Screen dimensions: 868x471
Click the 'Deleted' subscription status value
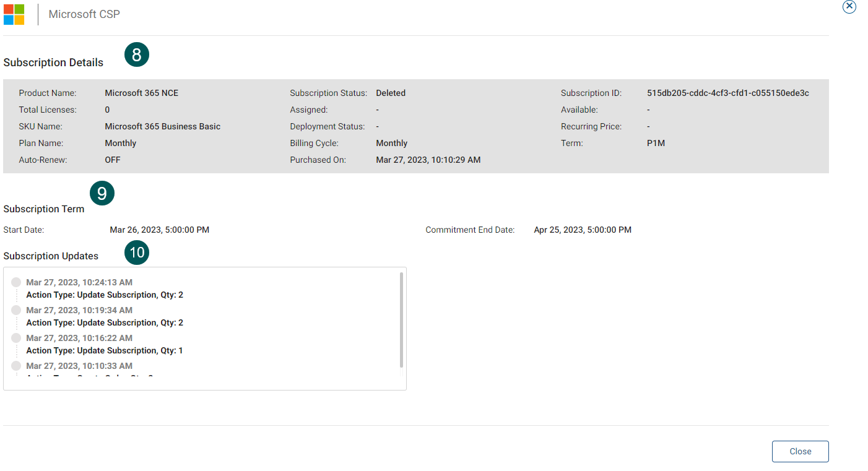click(x=391, y=93)
